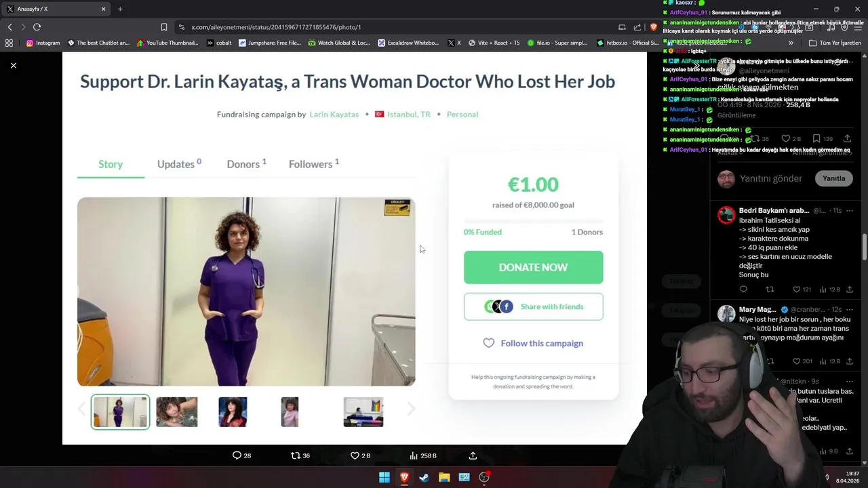868x488 pixels.
Task: Click the Brave Shields lion icon
Action: [x=654, y=27]
